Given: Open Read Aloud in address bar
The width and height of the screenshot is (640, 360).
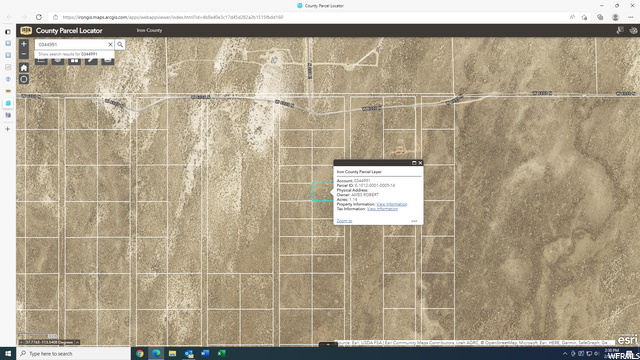Looking at the screenshot, I should 572,17.
